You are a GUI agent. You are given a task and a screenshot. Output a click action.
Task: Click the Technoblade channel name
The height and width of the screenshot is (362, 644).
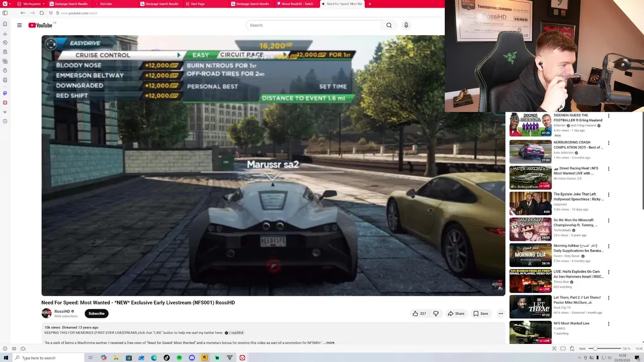(x=563, y=230)
